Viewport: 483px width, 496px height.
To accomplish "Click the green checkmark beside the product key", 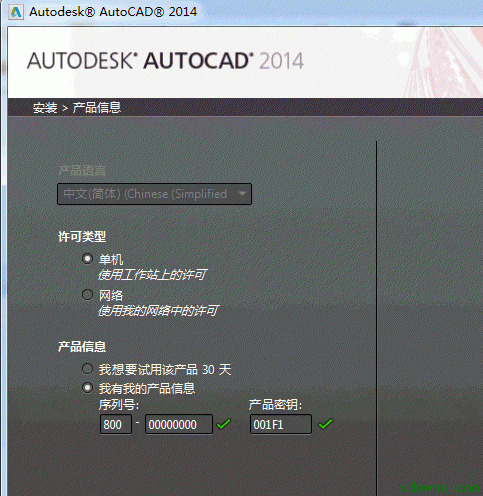I will (x=325, y=424).
